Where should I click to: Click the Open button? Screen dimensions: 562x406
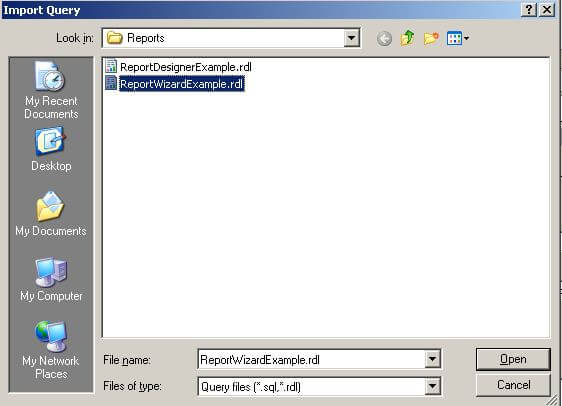[x=513, y=359]
